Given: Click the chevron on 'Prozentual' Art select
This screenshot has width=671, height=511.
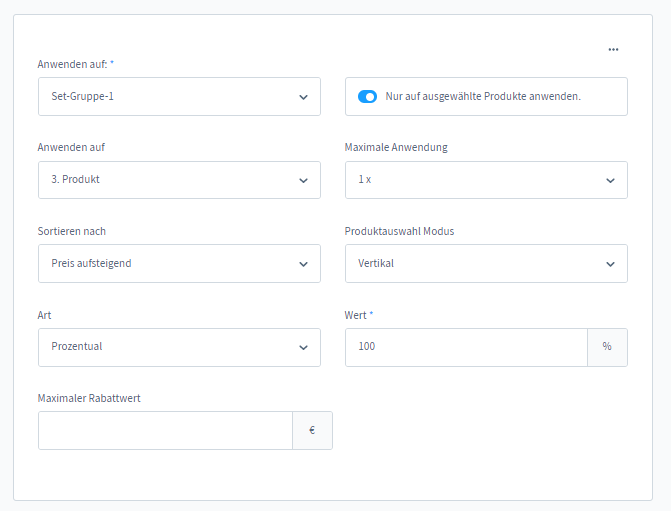Looking at the screenshot, I should (303, 347).
